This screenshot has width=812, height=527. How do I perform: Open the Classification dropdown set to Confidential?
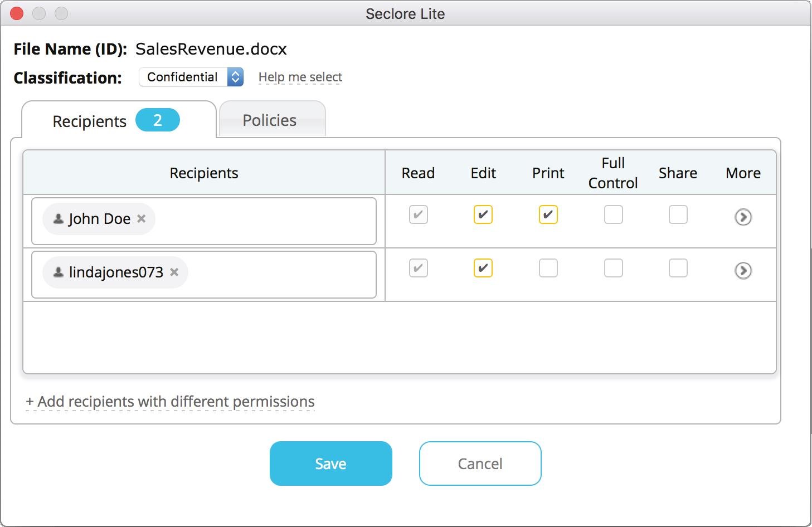(191, 77)
